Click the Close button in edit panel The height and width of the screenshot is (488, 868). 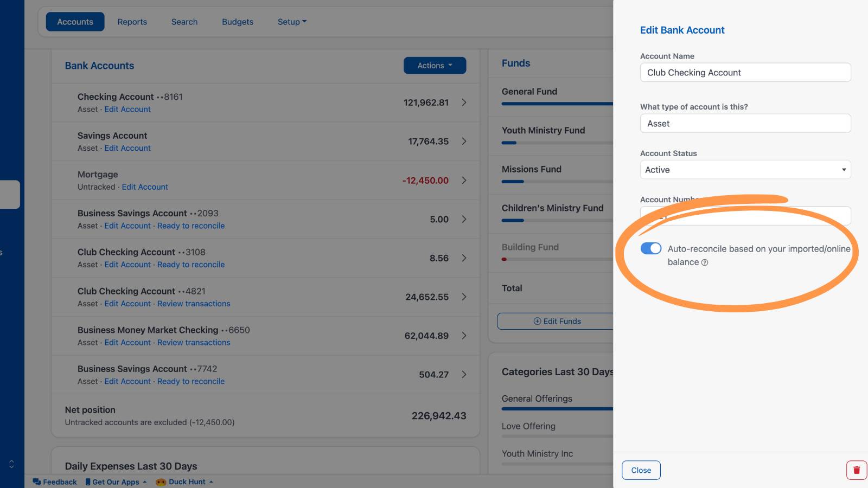coord(641,470)
